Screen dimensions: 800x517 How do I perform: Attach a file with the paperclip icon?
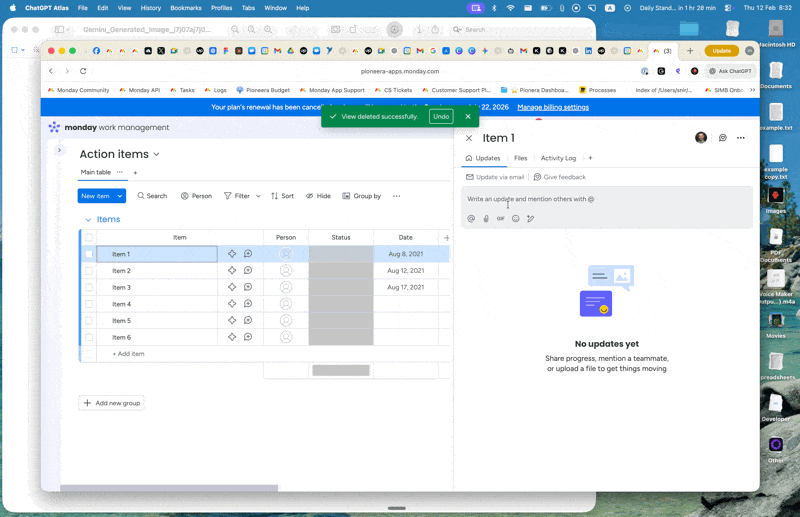click(x=486, y=218)
